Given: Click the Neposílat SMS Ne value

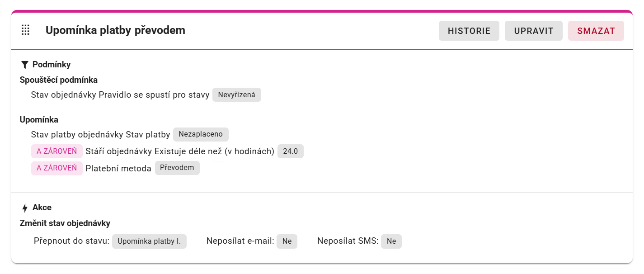Looking at the screenshot, I should [x=391, y=241].
